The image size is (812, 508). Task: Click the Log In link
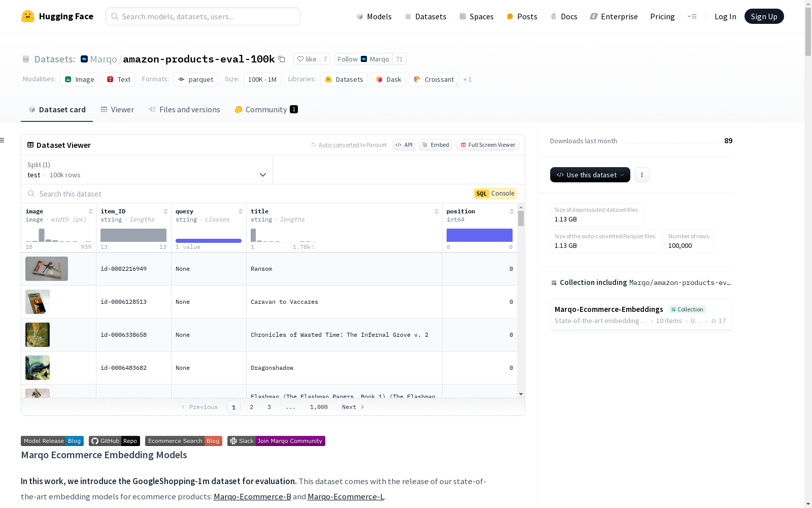click(725, 16)
